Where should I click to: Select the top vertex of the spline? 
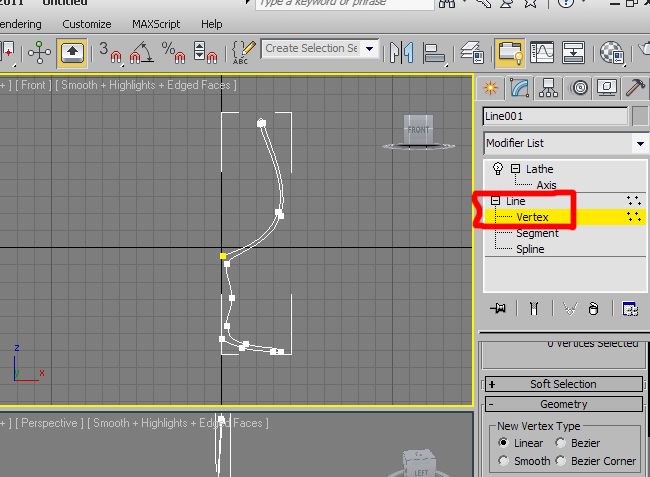[x=261, y=123]
